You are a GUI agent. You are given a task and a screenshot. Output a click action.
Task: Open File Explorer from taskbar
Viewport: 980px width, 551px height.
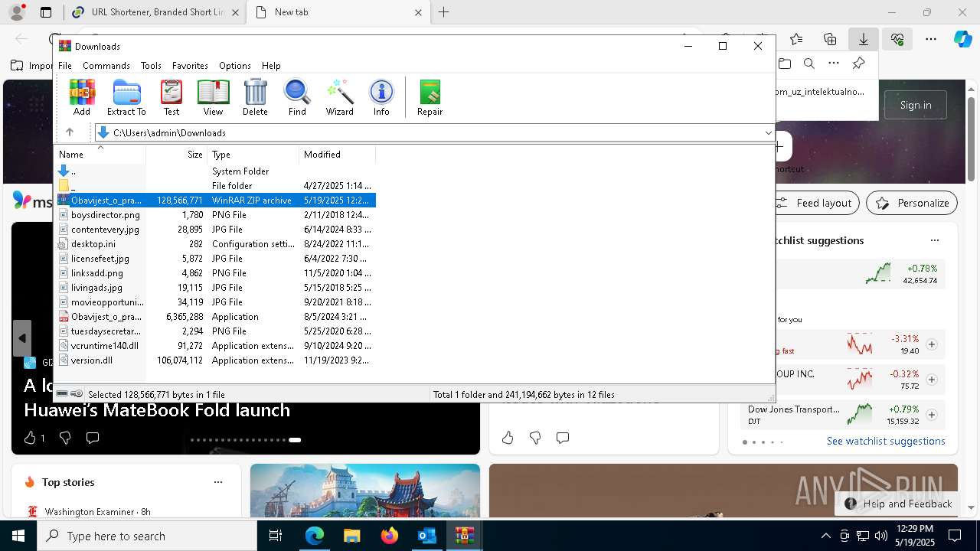[x=352, y=536]
